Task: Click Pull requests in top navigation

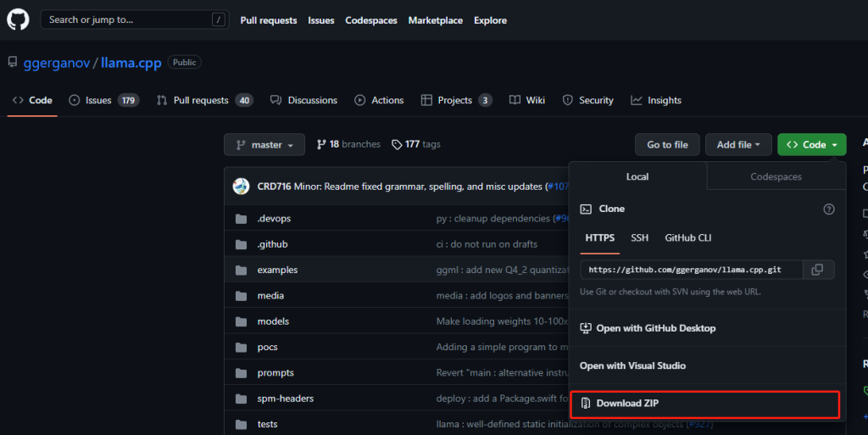Action: (269, 20)
